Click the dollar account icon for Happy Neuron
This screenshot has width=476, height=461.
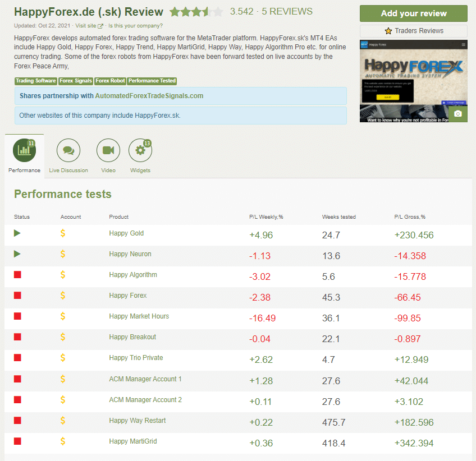(x=62, y=253)
